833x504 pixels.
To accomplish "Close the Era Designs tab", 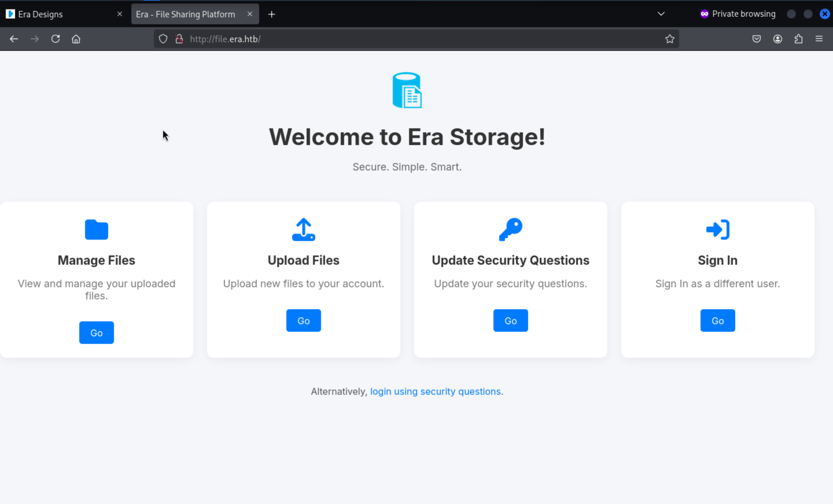I will [x=120, y=14].
